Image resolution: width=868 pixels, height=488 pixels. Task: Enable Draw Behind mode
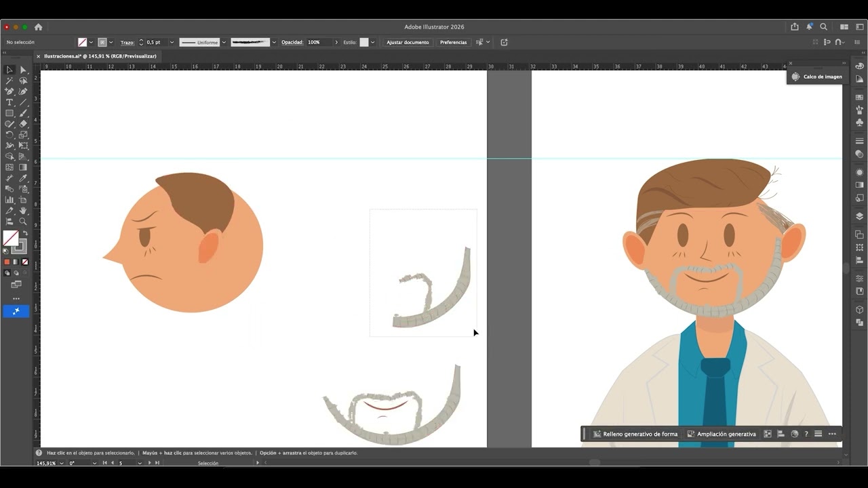click(x=16, y=273)
